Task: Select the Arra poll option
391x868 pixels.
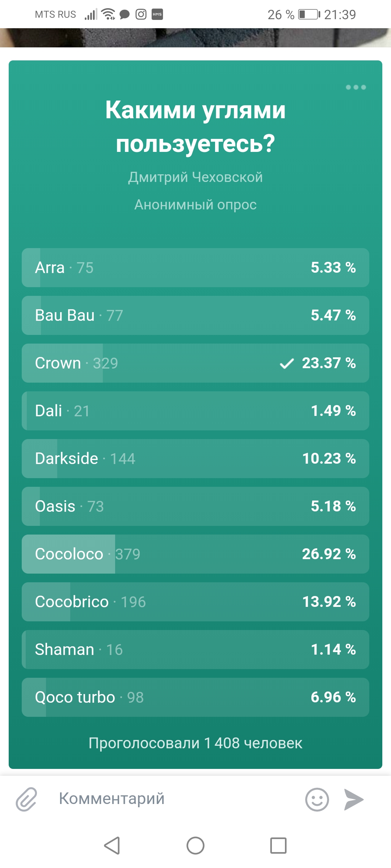Action: click(x=195, y=268)
